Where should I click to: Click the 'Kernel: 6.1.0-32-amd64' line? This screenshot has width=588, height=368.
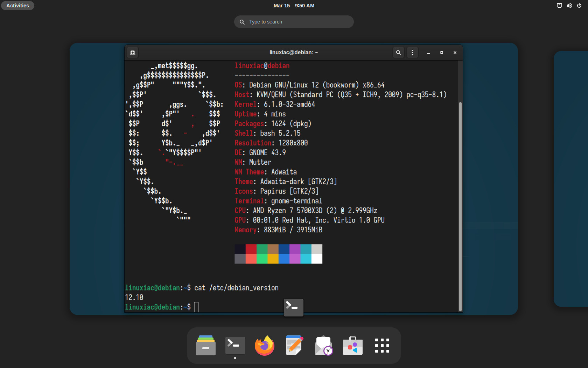pos(275,104)
